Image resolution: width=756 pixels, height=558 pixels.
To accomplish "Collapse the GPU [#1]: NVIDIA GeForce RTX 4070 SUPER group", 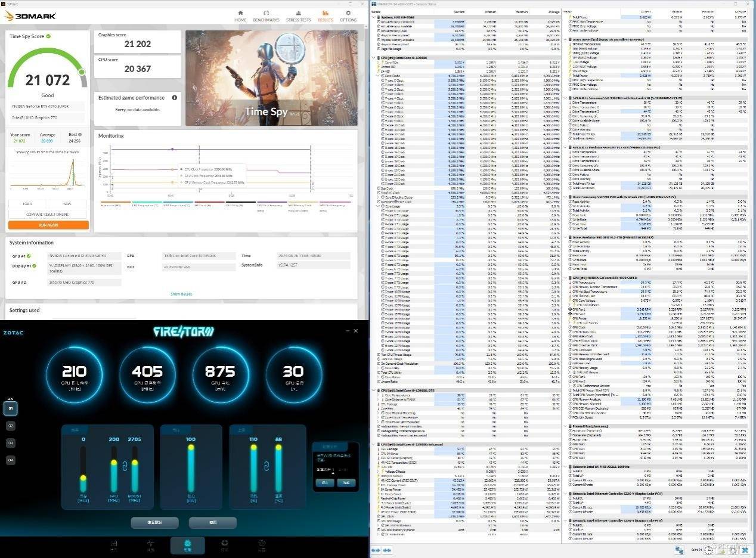I will click(566, 277).
